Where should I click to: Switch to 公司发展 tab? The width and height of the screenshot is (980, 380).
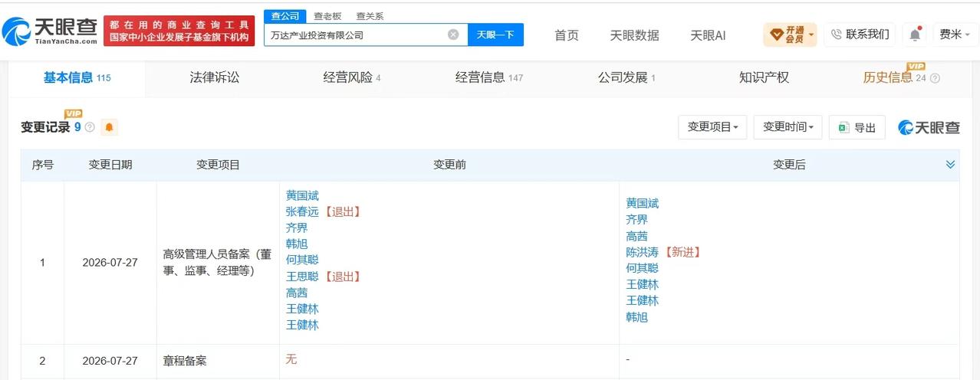[626, 77]
